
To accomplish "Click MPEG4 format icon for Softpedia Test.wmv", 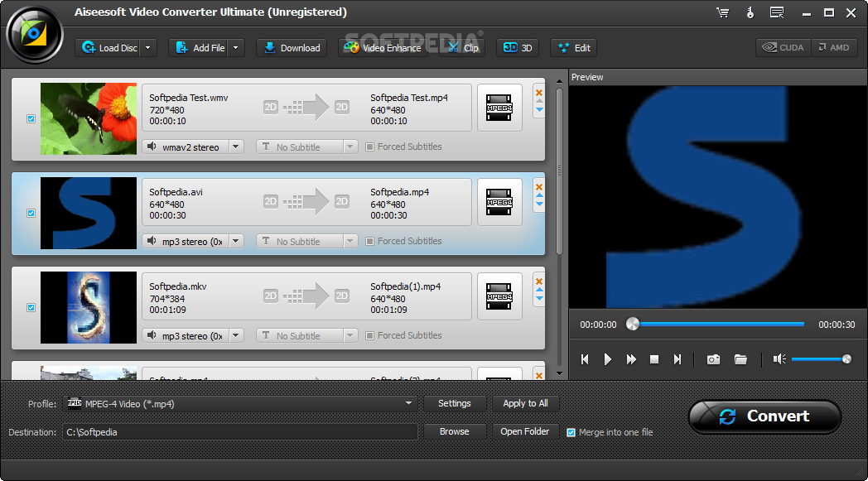I will 499,108.
